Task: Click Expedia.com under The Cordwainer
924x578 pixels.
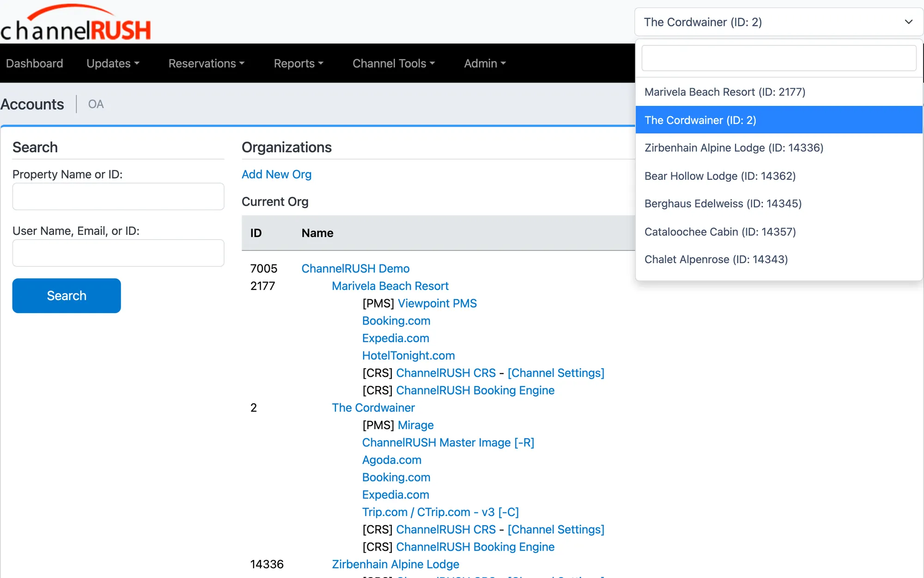Action: tap(395, 495)
